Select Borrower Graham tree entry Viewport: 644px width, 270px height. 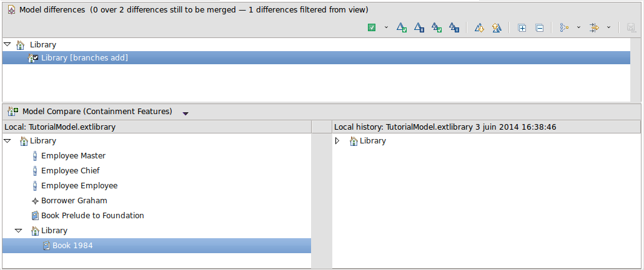(74, 201)
